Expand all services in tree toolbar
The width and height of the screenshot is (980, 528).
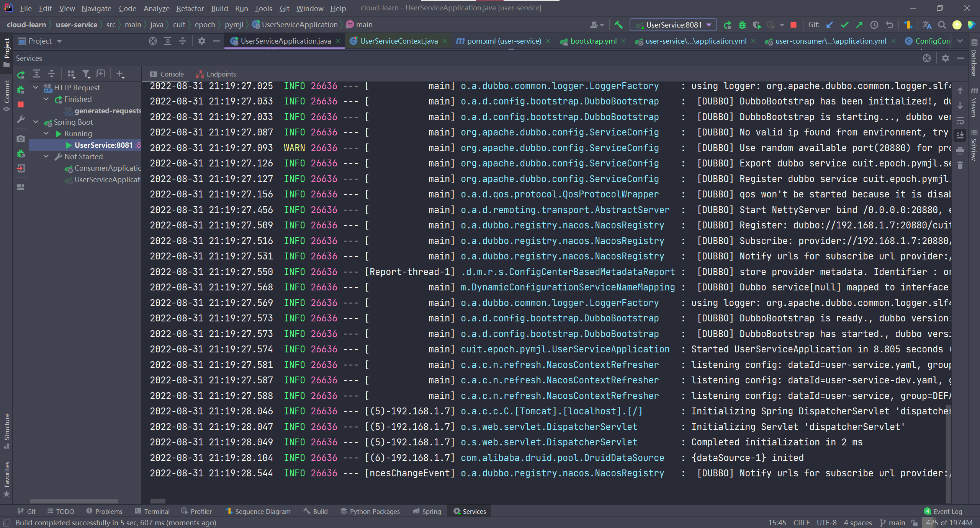[x=37, y=74]
